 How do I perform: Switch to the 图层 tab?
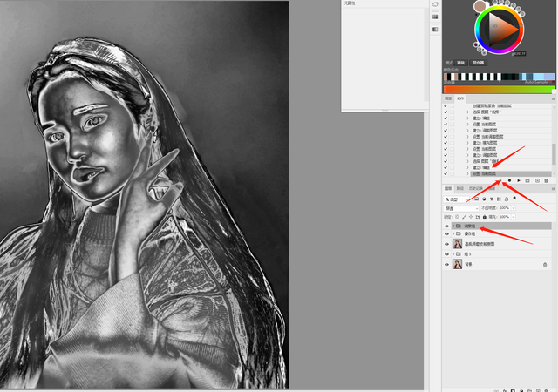click(x=448, y=188)
